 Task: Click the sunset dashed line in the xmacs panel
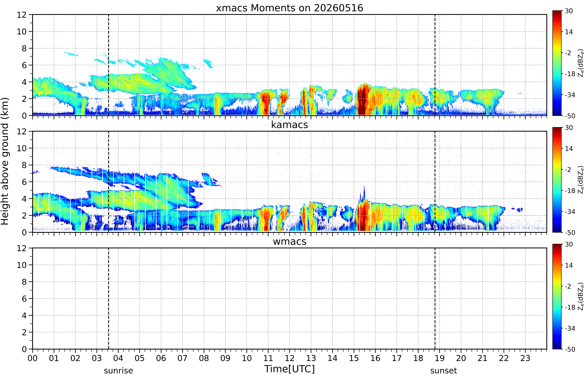click(x=435, y=65)
